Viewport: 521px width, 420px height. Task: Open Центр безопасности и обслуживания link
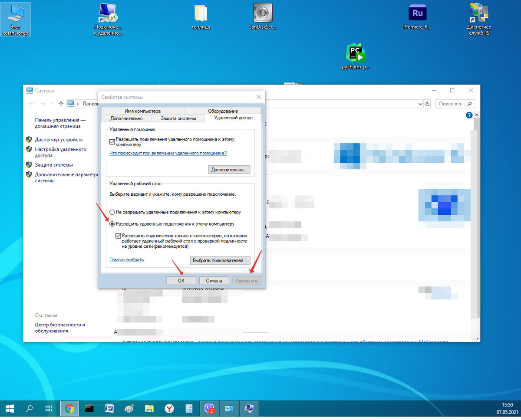[x=60, y=328]
